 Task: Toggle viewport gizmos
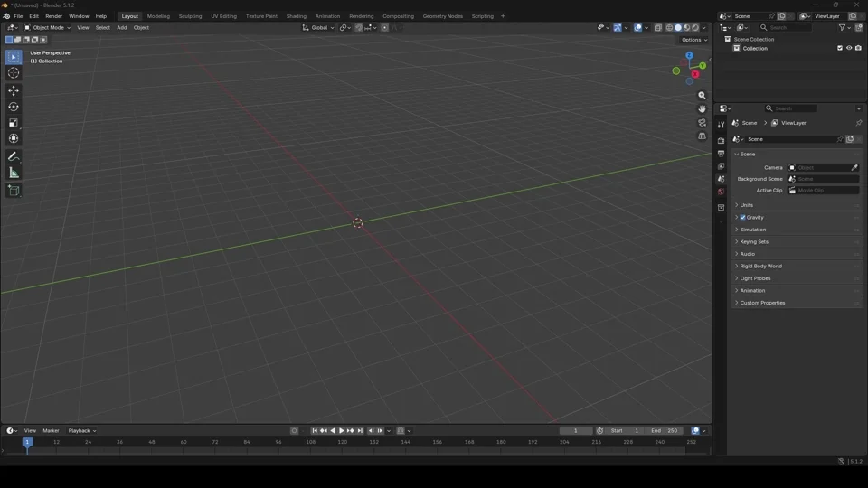click(618, 28)
